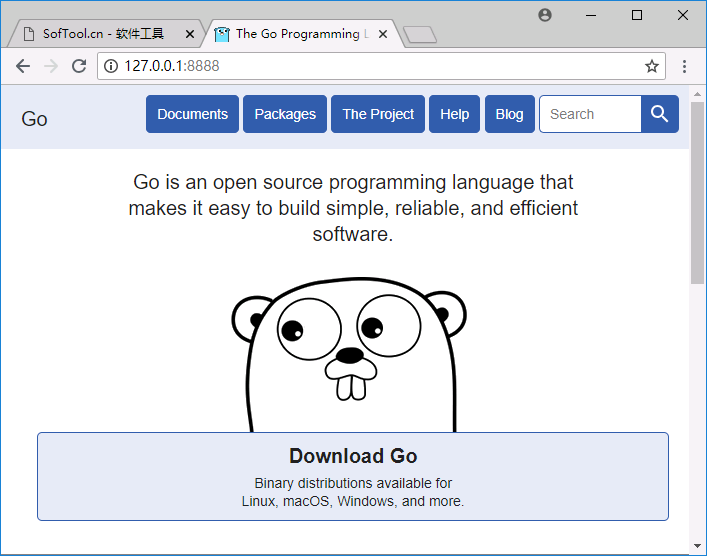Open the Help page

[454, 114]
